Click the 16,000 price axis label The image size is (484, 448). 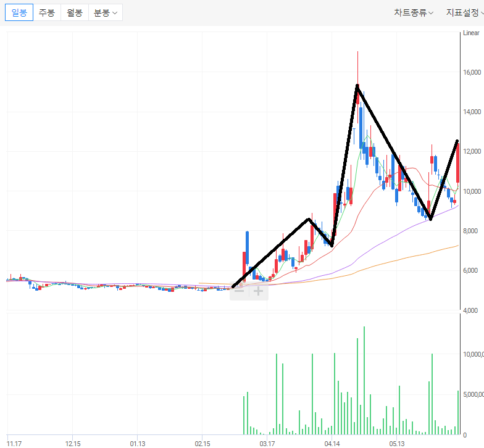pyautogui.click(x=472, y=72)
